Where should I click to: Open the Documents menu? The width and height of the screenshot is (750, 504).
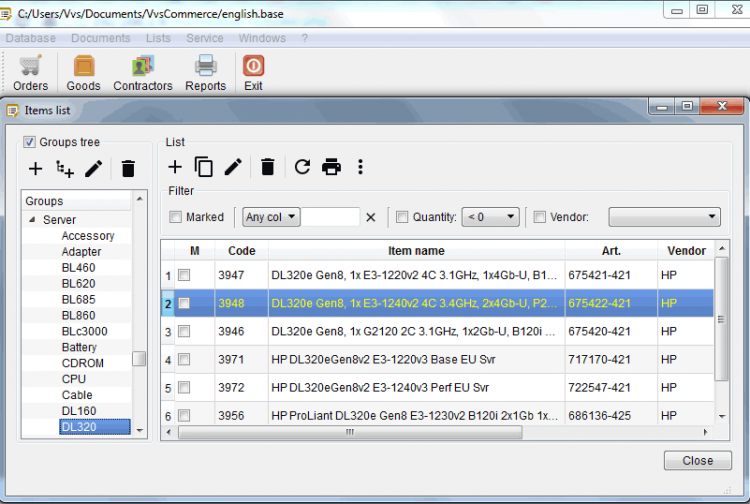click(x=100, y=38)
